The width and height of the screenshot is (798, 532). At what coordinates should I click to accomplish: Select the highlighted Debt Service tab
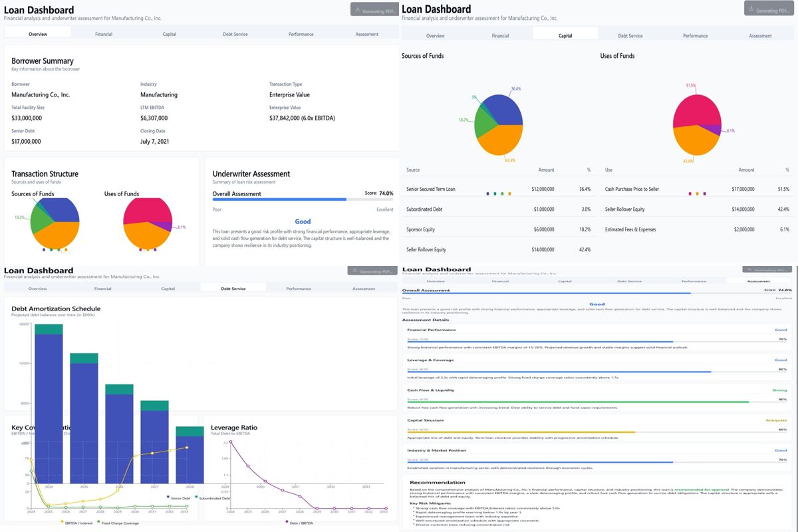coord(233,289)
